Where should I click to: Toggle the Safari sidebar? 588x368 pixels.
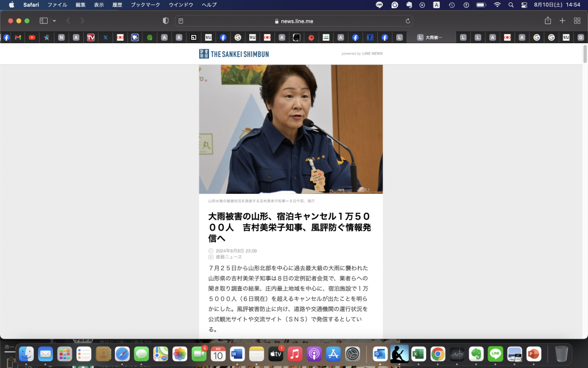pyautogui.click(x=44, y=21)
